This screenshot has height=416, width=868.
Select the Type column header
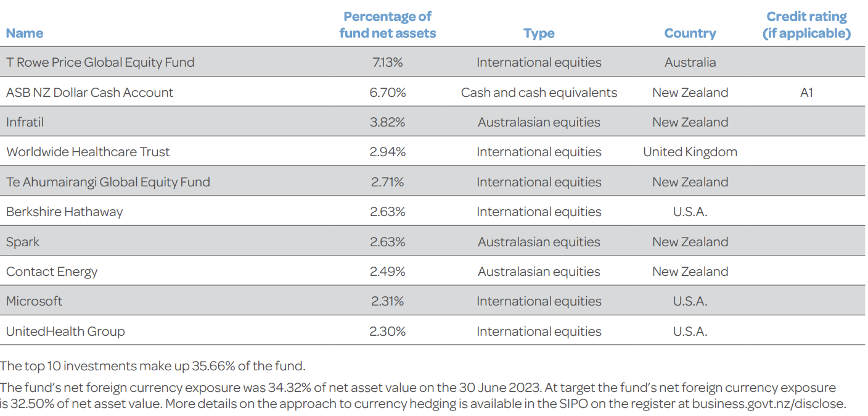[539, 33]
